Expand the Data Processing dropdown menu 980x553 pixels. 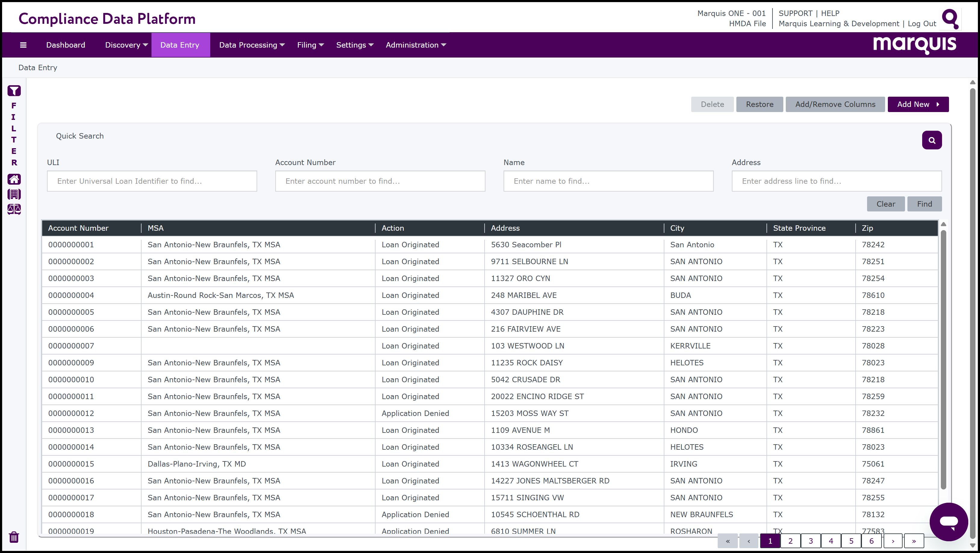(x=251, y=45)
